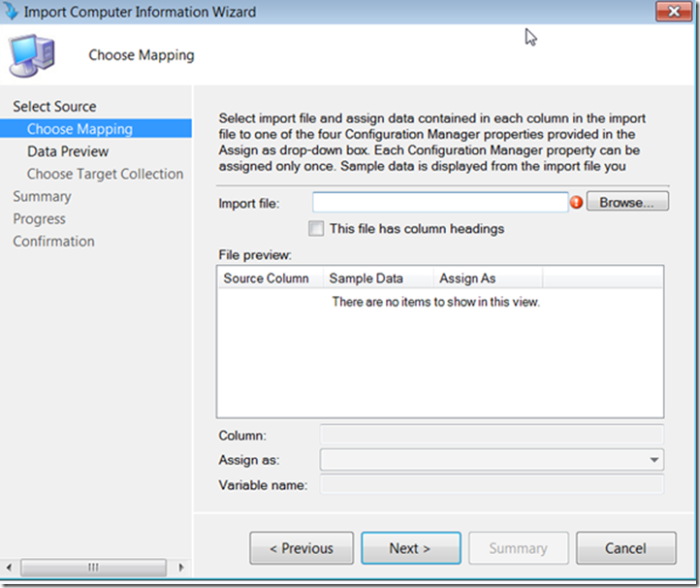Click the Assign As column header
This screenshot has height=588, width=700.
point(488,278)
